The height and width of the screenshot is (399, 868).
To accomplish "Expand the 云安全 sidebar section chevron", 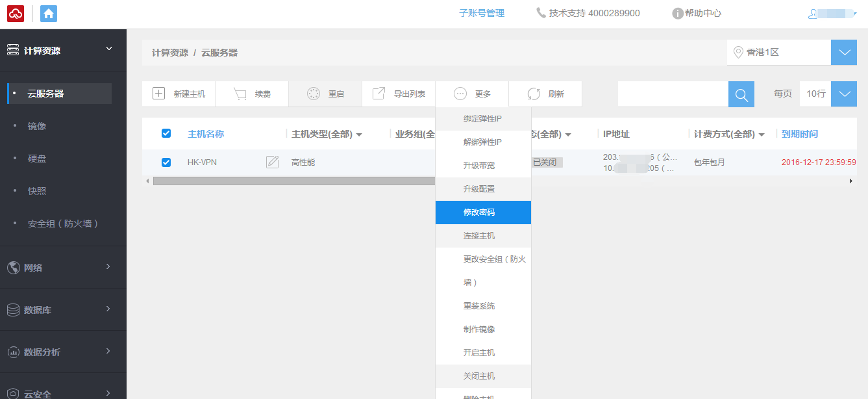I will click(x=108, y=393).
